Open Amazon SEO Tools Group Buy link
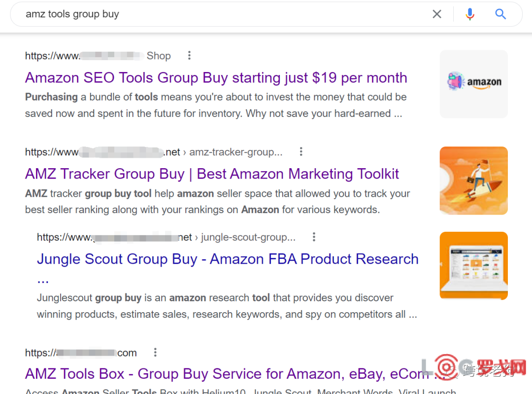The height and width of the screenshot is (394, 532). 216,78
